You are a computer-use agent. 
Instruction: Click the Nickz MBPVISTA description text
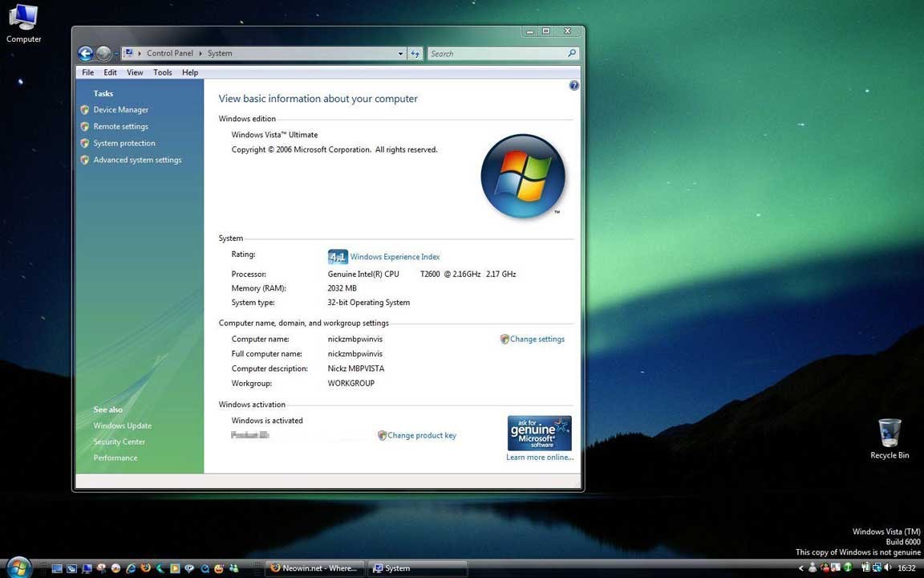(356, 368)
